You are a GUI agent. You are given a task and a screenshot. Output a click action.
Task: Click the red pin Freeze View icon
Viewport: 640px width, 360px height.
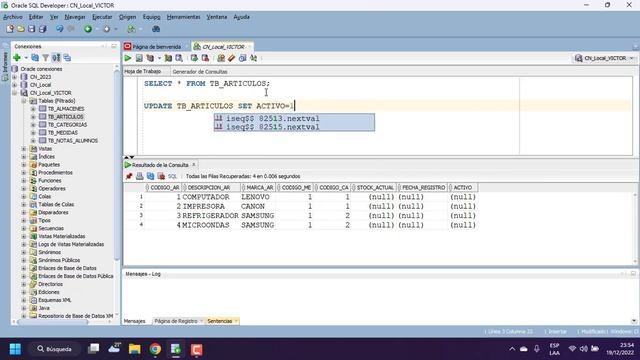(129, 176)
